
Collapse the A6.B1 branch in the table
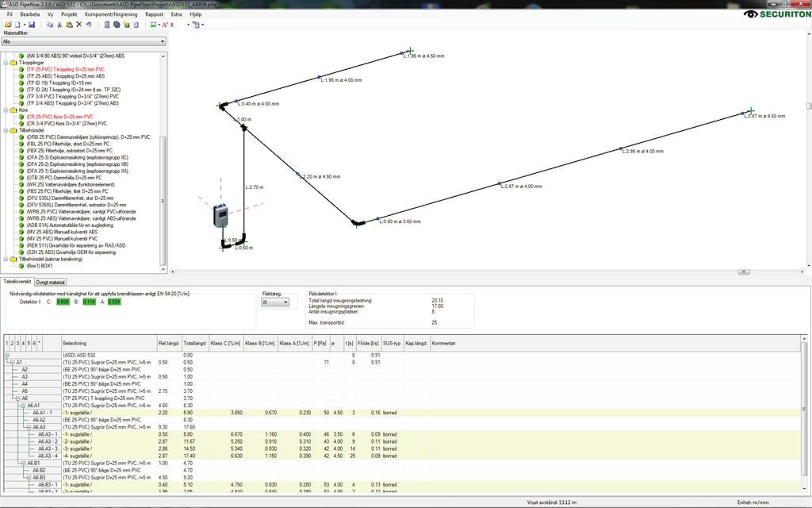pos(23,463)
